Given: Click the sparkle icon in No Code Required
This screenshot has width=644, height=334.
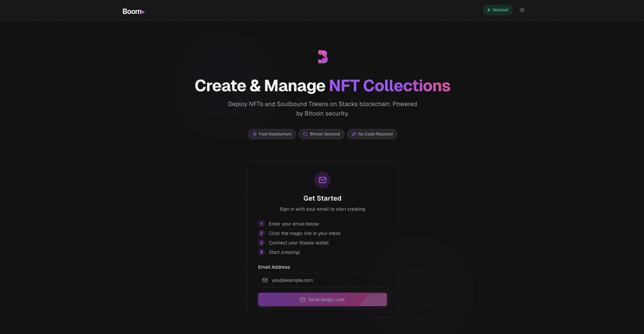Looking at the screenshot, I should click(354, 134).
